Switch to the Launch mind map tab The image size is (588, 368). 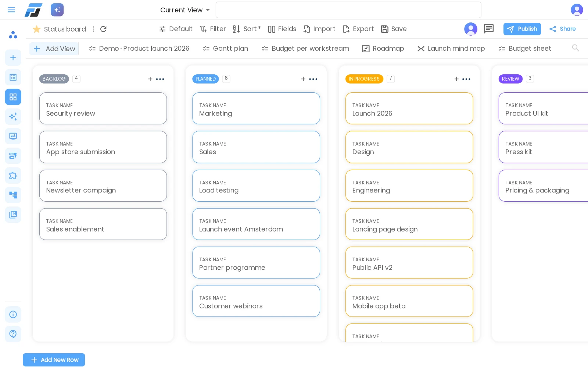point(451,49)
